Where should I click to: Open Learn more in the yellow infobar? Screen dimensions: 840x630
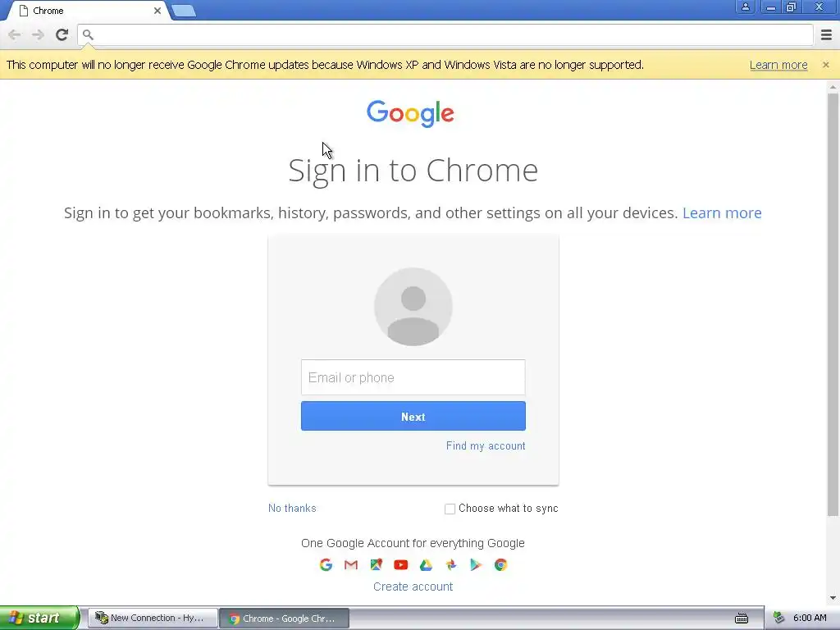tap(778, 65)
